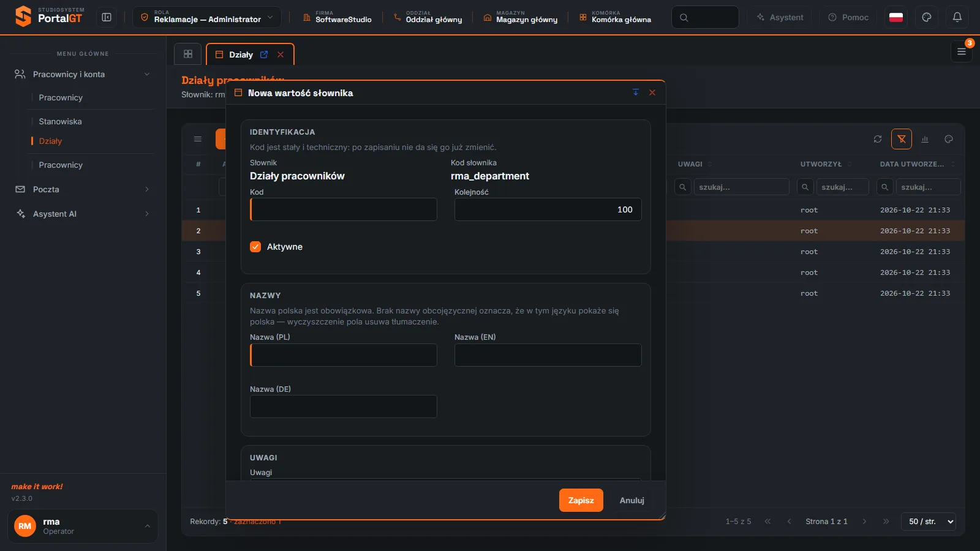Image resolution: width=980 pixels, height=551 pixels.
Task: Open Działy tab in new window
Action: 264,54
